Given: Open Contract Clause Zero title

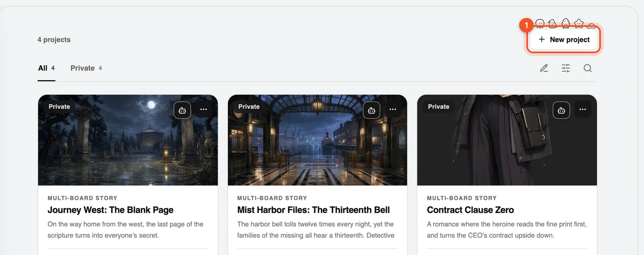Looking at the screenshot, I should click(x=470, y=210).
